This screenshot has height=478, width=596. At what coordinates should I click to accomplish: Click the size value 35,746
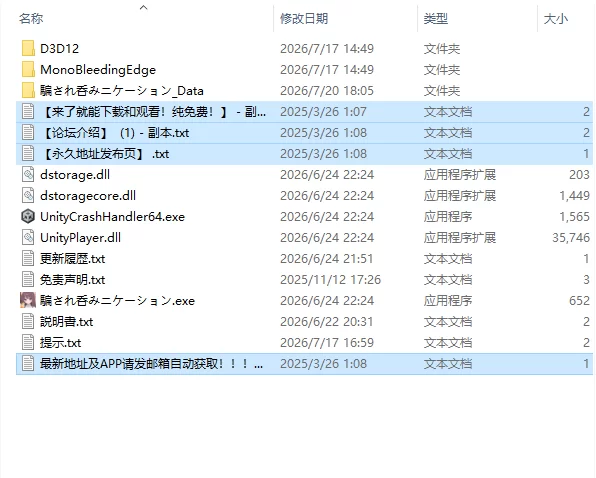coord(571,237)
